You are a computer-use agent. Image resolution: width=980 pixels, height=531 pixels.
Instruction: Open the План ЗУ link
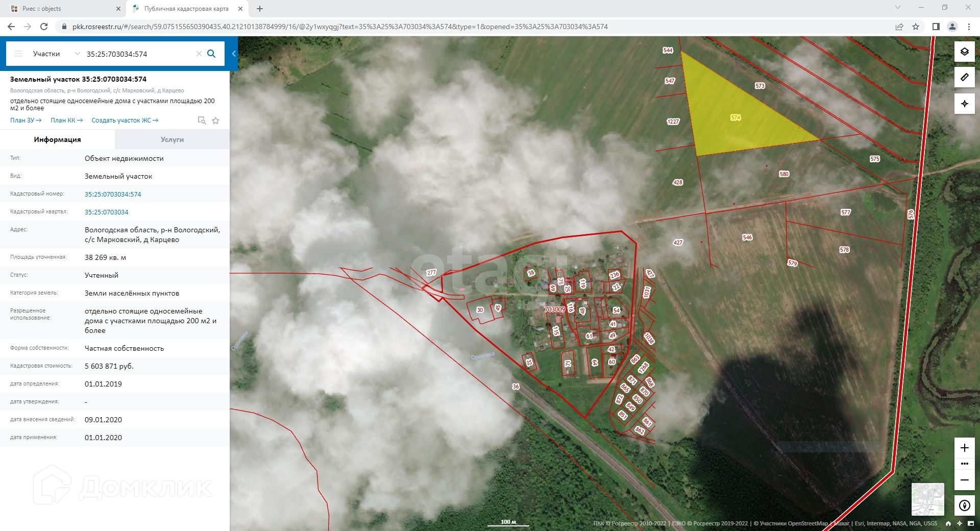pyautogui.click(x=26, y=120)
